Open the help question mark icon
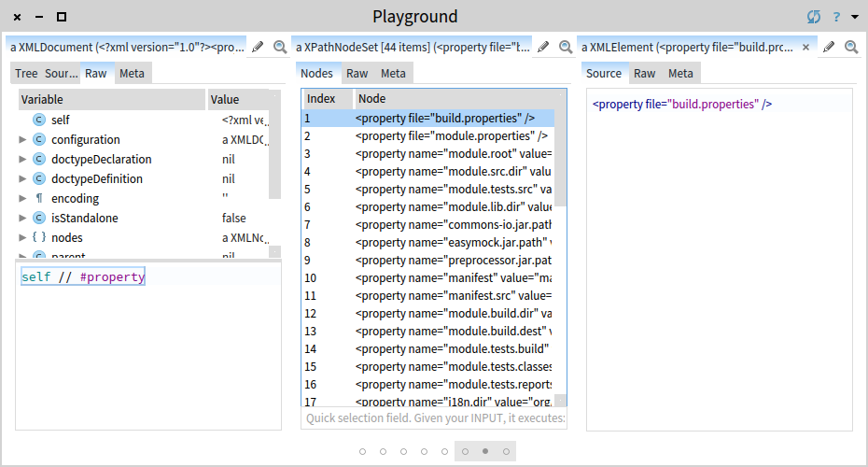 pyautogui.click(x=836, y=17)
